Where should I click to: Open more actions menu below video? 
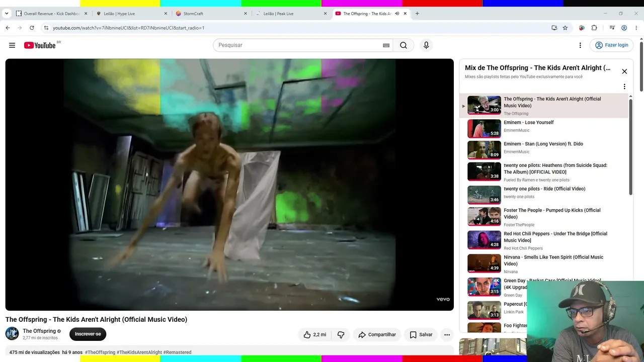tap(447, 334)
